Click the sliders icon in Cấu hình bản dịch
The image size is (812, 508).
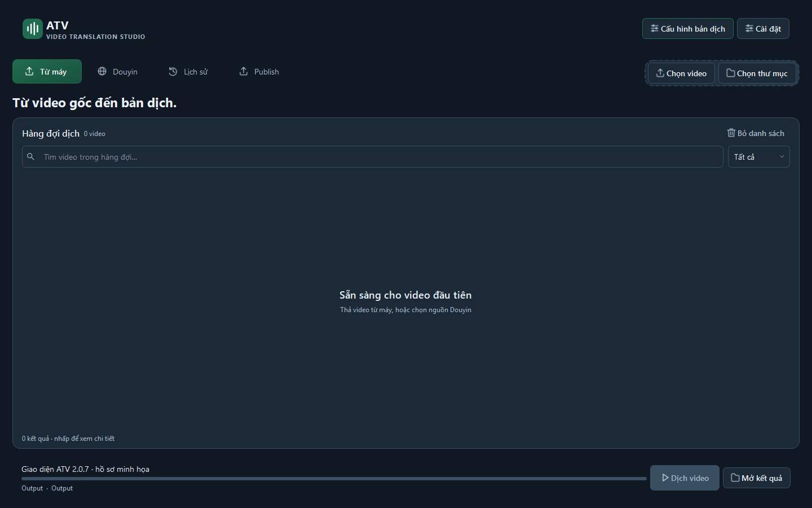point(655,28)
